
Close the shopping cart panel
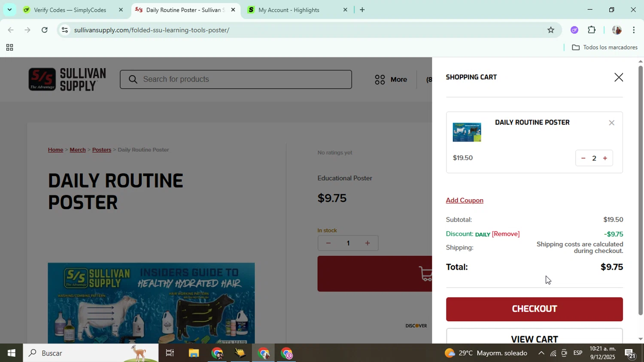coord(618,77)
